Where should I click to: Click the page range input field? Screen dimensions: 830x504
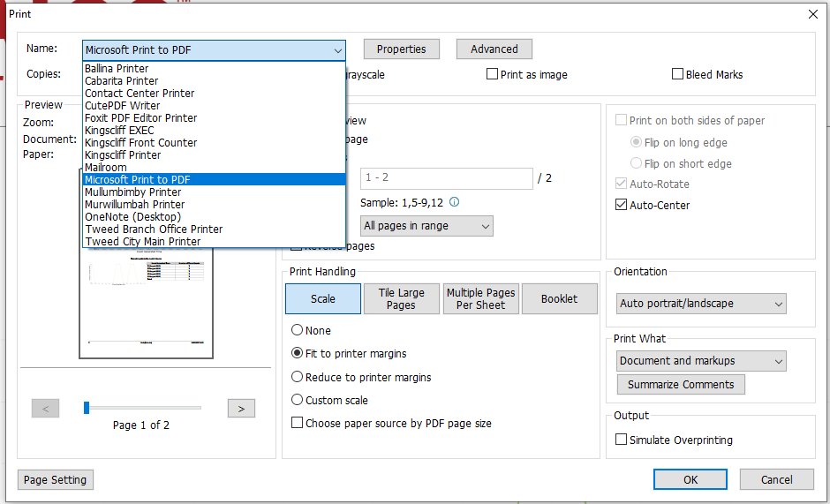(447, 178)
